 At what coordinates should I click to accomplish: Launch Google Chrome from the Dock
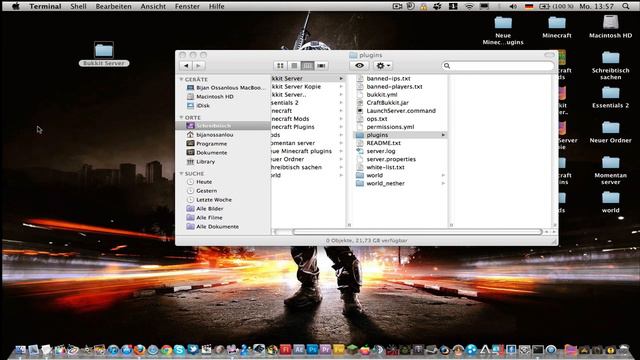point(166,350)
